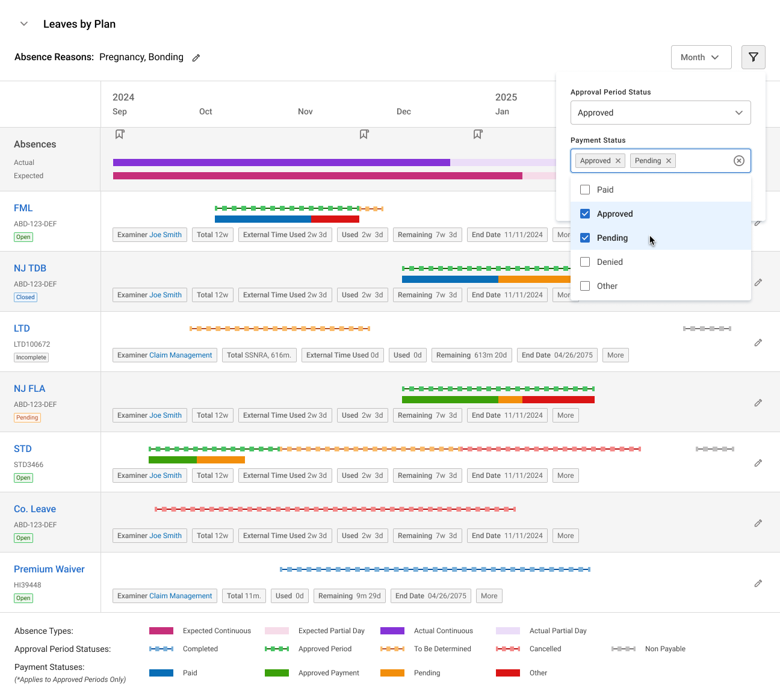The image size is (780, 700).
Task: Click the edit pencil in LTD row
Action: (x=758, y=342)
